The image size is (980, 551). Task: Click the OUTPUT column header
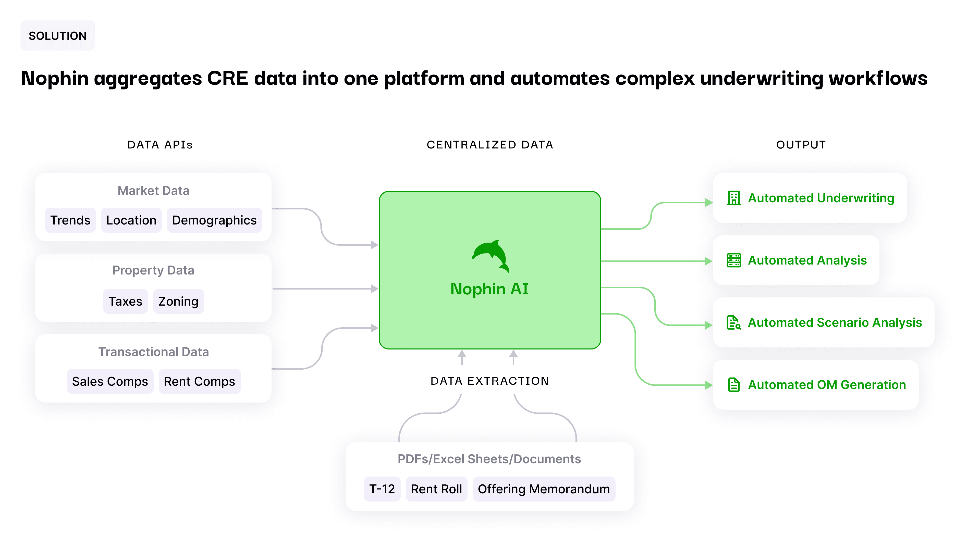801,145
